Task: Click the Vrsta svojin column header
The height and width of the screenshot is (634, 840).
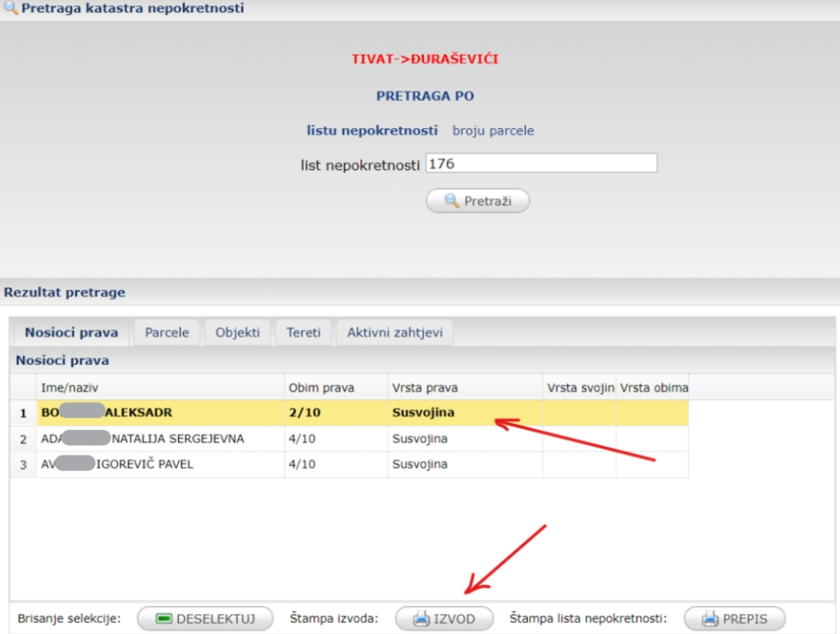Action: click(580, 388)
